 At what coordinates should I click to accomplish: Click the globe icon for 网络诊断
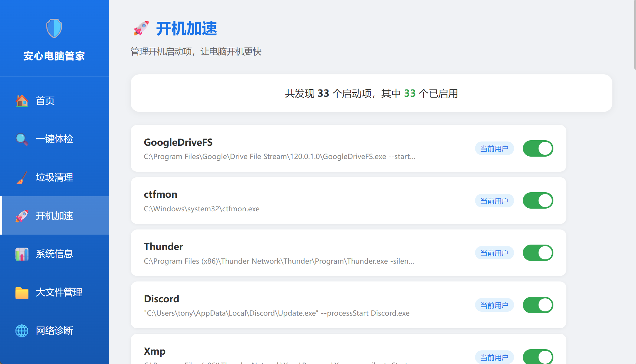(22, 331)
